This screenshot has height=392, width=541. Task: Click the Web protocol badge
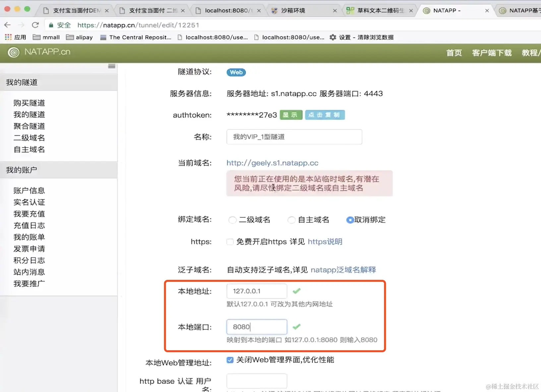pos(236,72)
